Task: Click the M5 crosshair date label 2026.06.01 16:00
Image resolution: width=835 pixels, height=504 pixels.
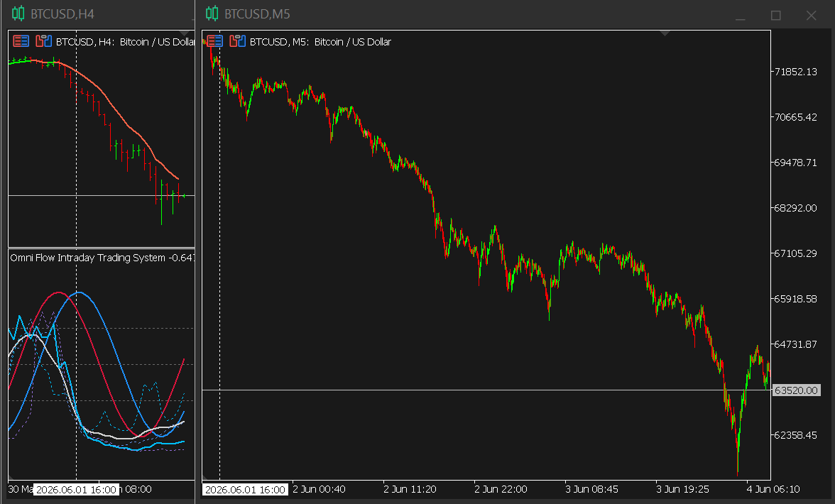Action: [x=245, y=490]
